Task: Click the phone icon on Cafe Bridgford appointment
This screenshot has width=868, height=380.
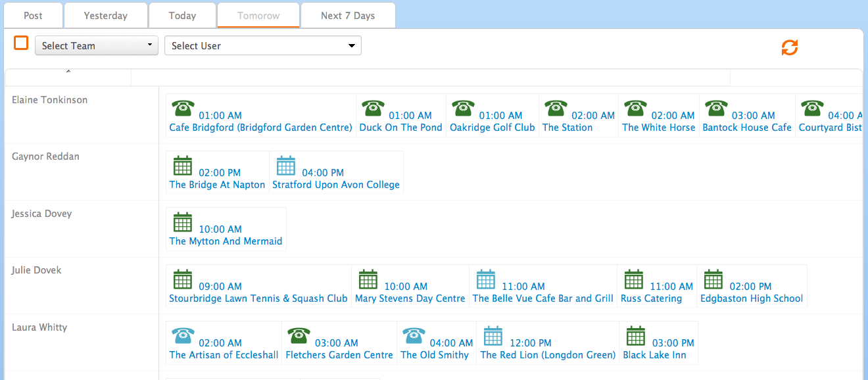Action: [183, 107]
